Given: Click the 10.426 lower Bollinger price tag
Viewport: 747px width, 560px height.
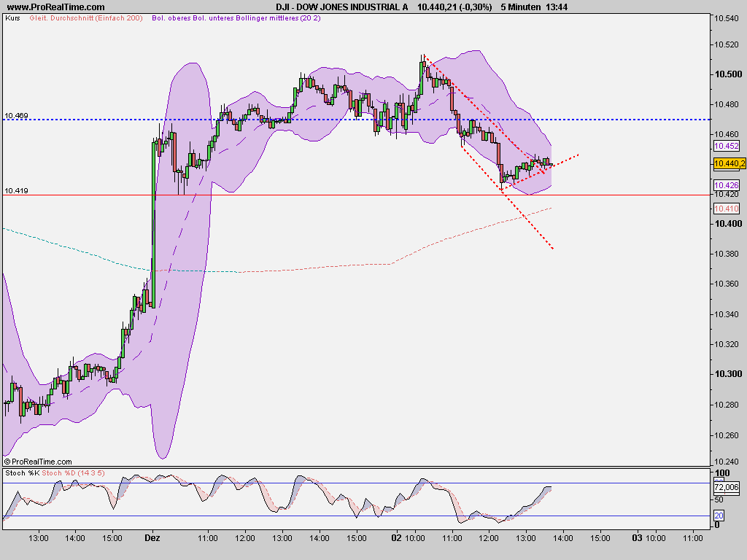Looking at the screenshot, I should [726, 185].
